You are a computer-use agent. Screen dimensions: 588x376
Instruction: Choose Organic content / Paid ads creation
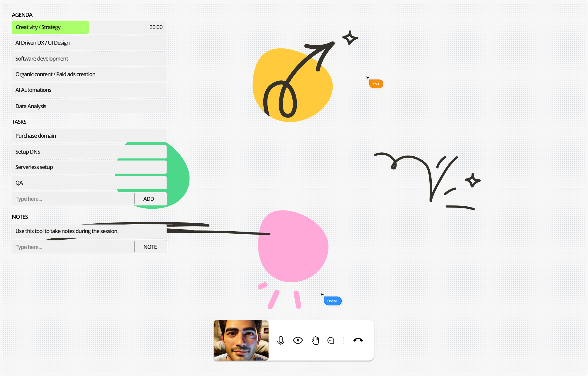[x=89, y=74]
